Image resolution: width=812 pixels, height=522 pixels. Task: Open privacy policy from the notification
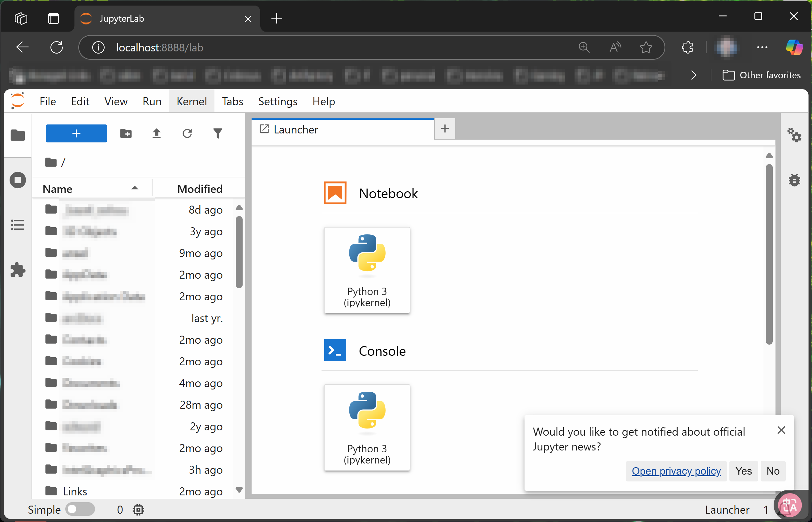click(x=676, y=471)
